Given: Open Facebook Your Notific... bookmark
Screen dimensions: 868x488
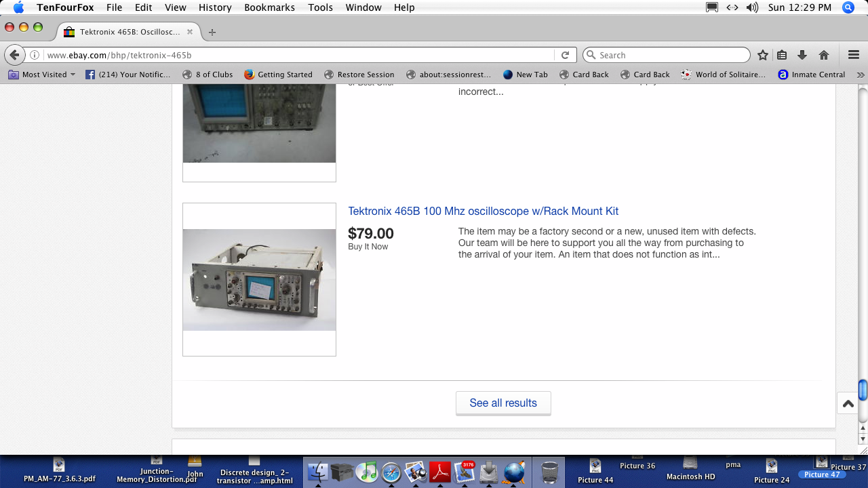Looking at the screenshot, I should click(128, 75).
